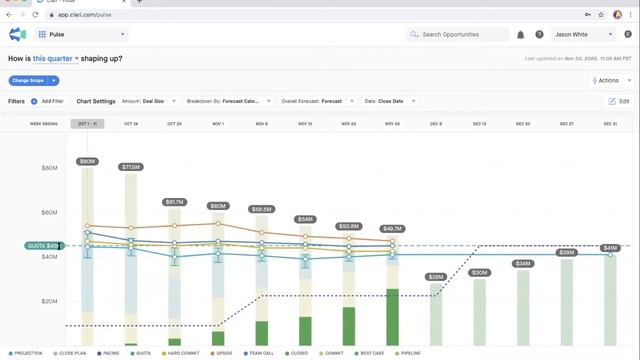640x360 pixels.
Task: Click the hatched projected bar labeled $28M
Action: 436,315
